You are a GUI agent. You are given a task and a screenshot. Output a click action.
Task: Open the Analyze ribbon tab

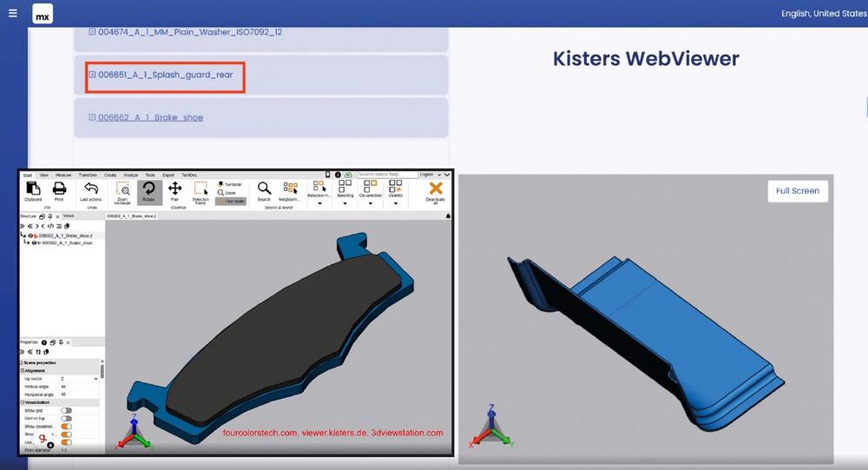click(x=131, y=175)
